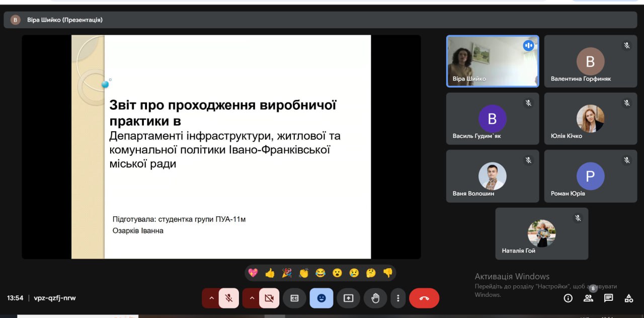
Task: Open the chat messages panel
Action: click(x=608, y=298)
